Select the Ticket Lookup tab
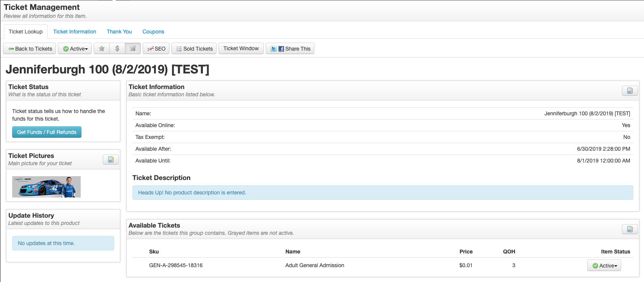Screen dimensions: 644x282 26,32
